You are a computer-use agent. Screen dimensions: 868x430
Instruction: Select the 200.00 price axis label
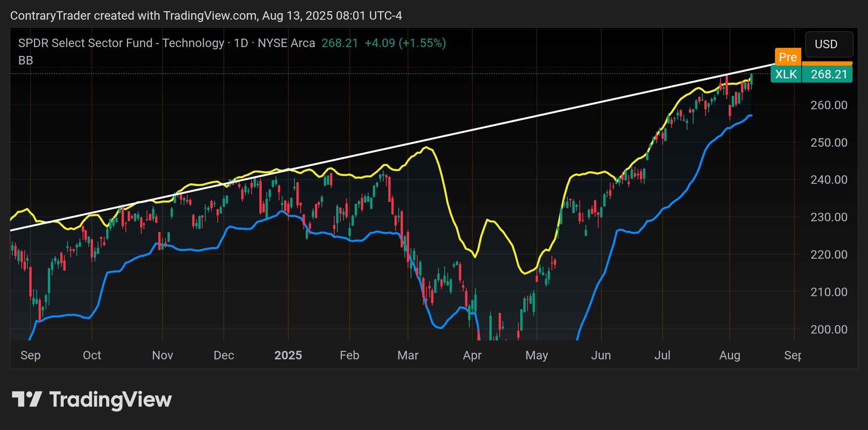pos(829,329)
